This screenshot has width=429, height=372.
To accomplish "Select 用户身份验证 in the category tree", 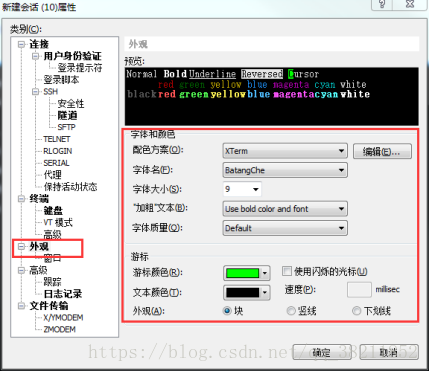I will coord(72,56).
